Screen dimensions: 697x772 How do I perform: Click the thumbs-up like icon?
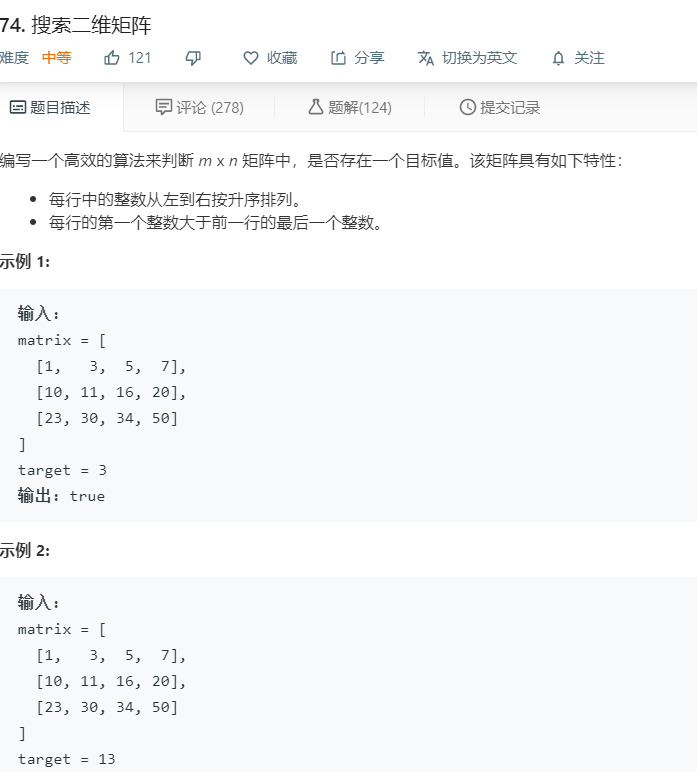click(112, 58)
